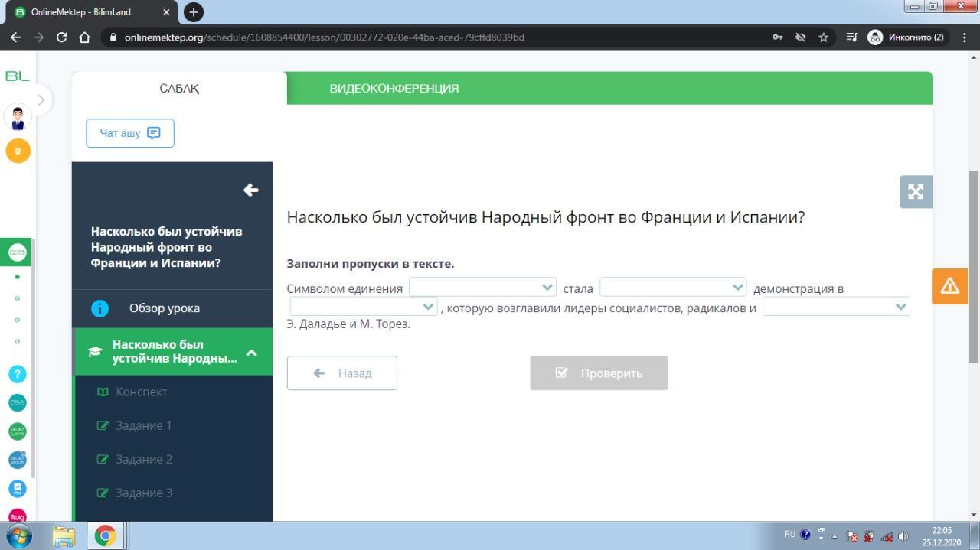
Task: Open the Bilim Land sidebar icon
Action: pyautogui.click(x=17, y=431)
